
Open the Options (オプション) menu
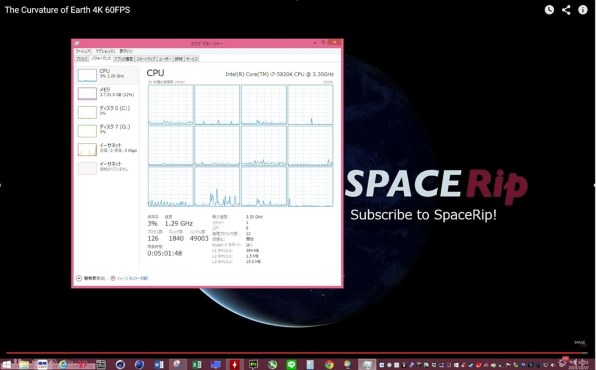click(x=105, y=51)
